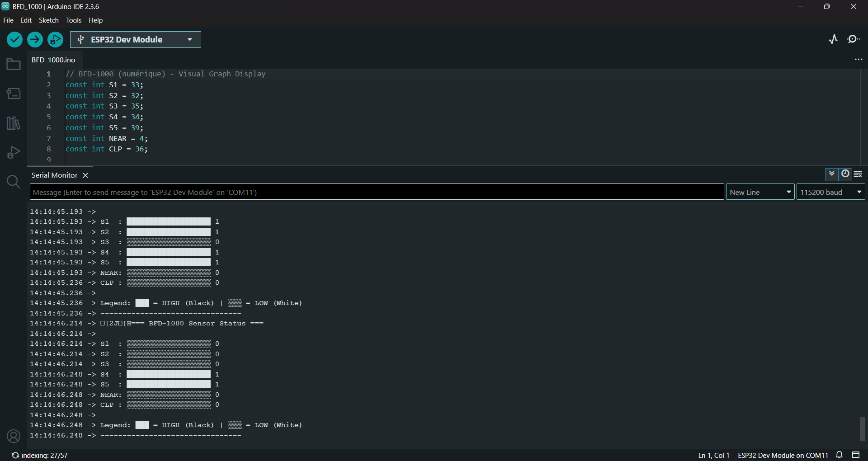The height and width of the screenshot is (461, 868).
Task: Start debugging with the debug toolbar button
Action: [x=55, y=40]
